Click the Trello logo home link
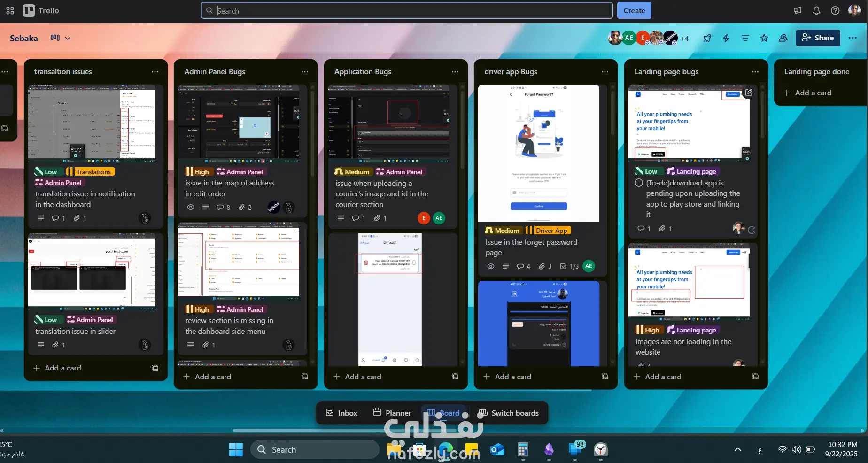The width and height of the screenshot is (868, 463). 41,10
